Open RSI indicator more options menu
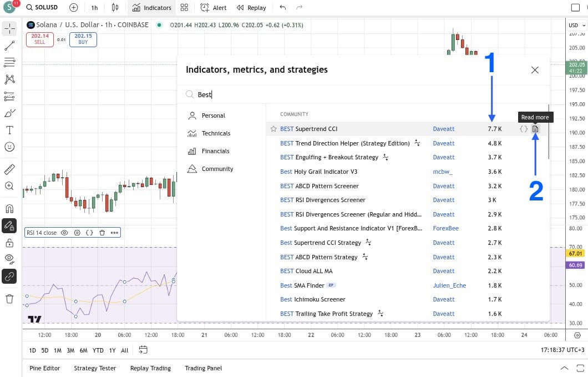The width and height of the screenshot is (588, 377). [114, 233]
